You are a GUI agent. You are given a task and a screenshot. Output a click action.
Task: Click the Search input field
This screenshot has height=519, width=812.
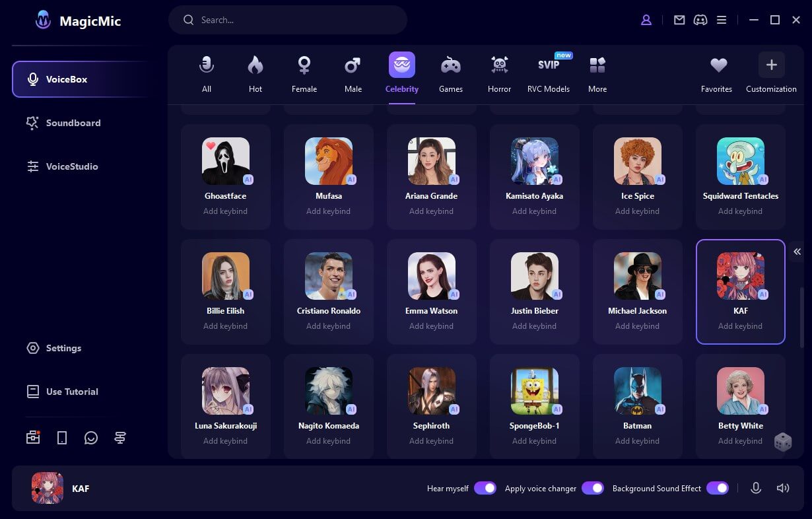tap(288, 20)
